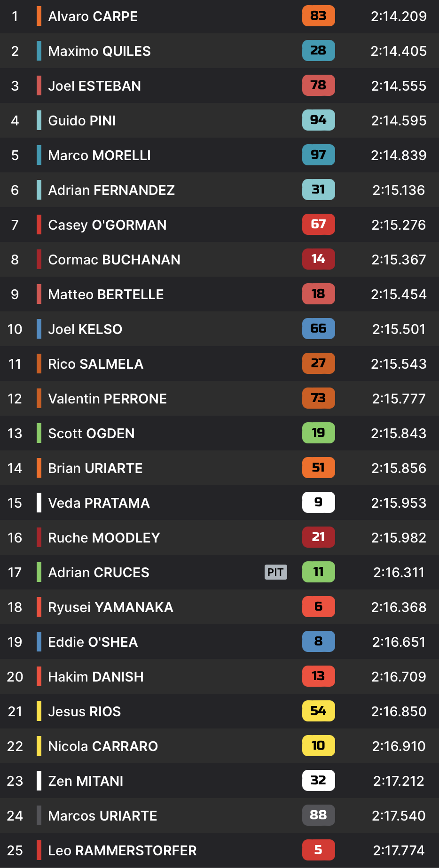Click the yellow color bar beside Nicola CARRARO
This screenshot has height=868, width=439.
pos(39,746)
